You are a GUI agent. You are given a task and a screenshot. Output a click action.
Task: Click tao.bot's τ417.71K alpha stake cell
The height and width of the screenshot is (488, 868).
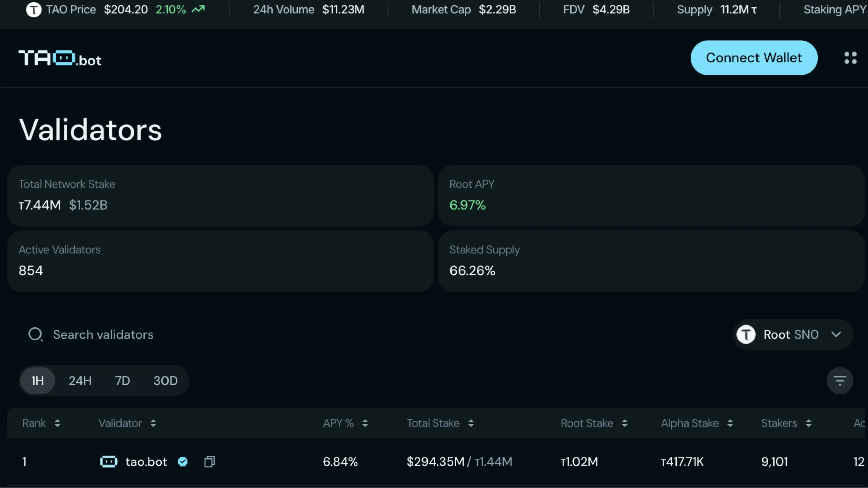(682, 462)
